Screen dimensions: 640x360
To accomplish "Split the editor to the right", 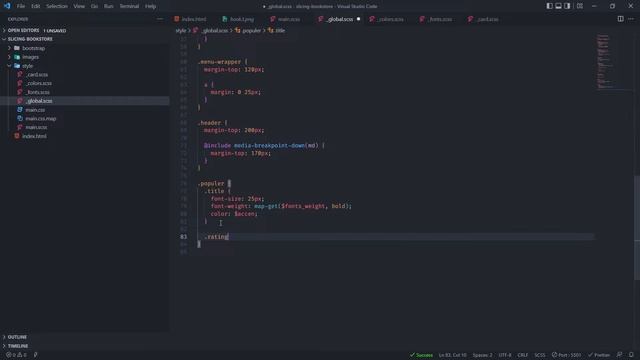I will pyautogui.click(x=620, y=19).
